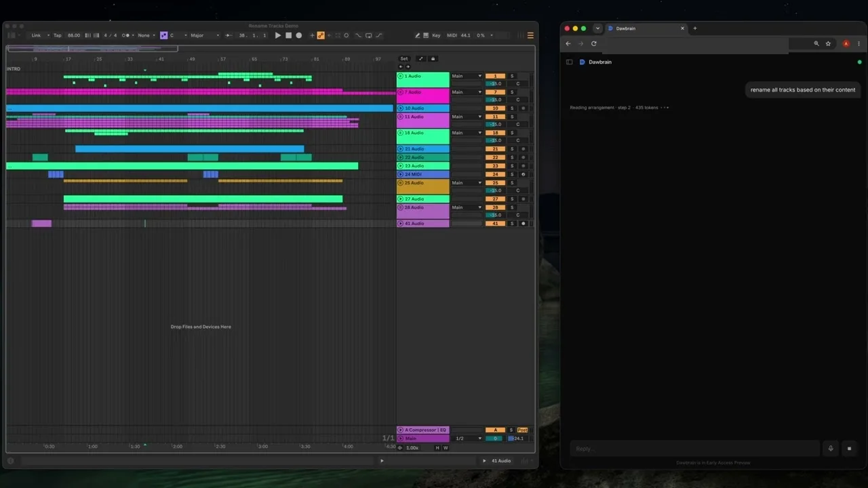
Task: Go to previous locator arrow below Set
Action: tap(400, 66)
